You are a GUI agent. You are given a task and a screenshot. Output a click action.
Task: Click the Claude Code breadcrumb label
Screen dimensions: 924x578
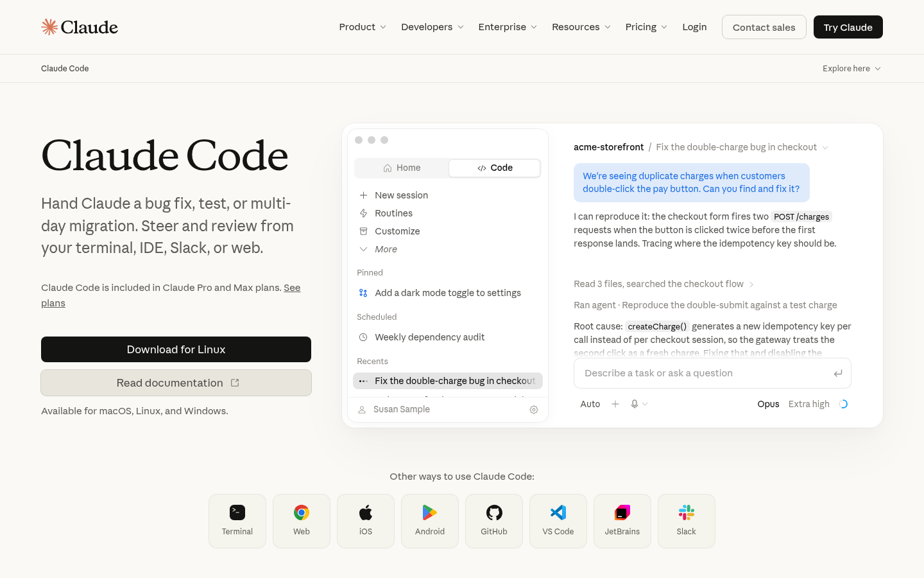(x=65, y=69)
